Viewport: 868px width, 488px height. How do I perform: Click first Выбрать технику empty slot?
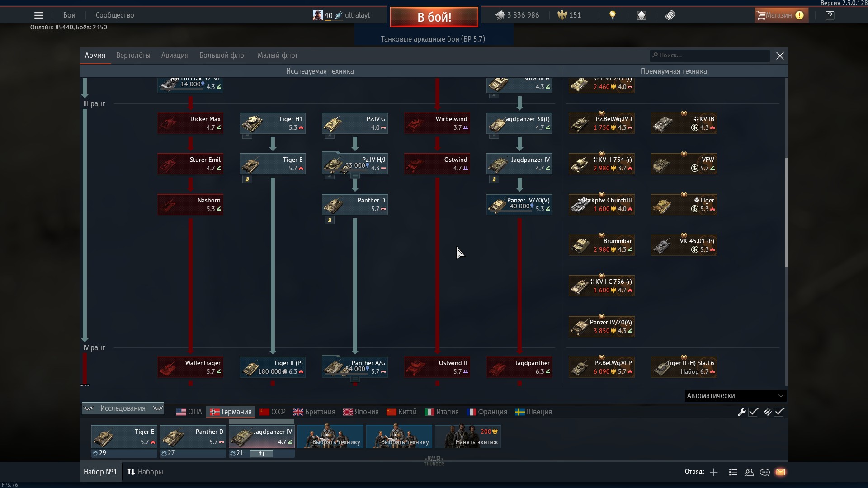click(x=330, y=436)
